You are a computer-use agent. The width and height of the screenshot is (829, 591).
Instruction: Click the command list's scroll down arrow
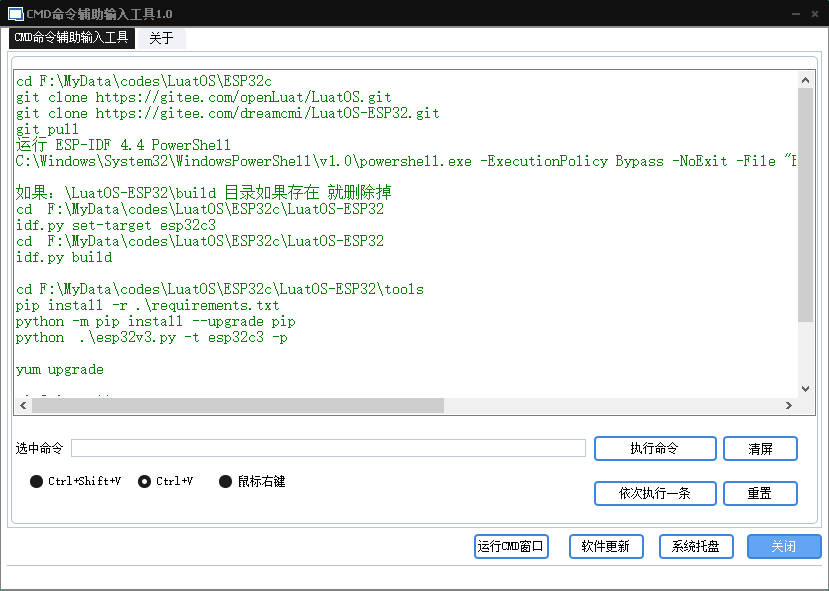pyautogui.click(x=805, y=389)
